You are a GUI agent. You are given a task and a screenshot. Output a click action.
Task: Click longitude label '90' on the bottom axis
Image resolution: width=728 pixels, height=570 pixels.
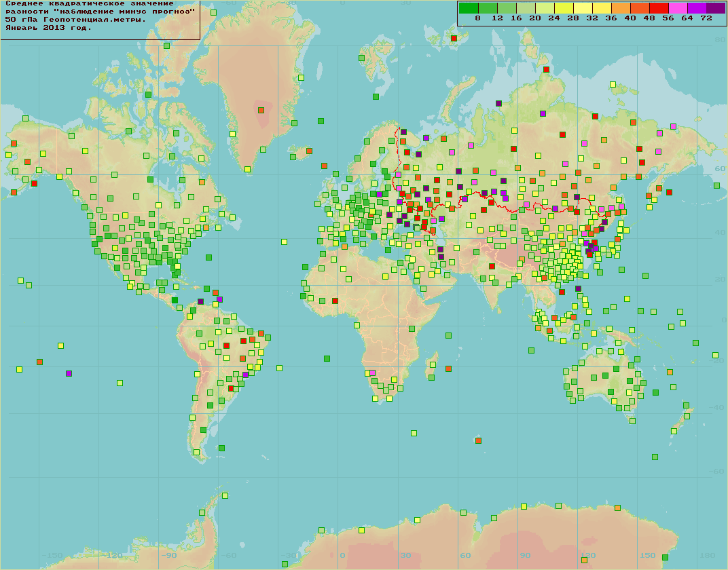tap(525, 555)
